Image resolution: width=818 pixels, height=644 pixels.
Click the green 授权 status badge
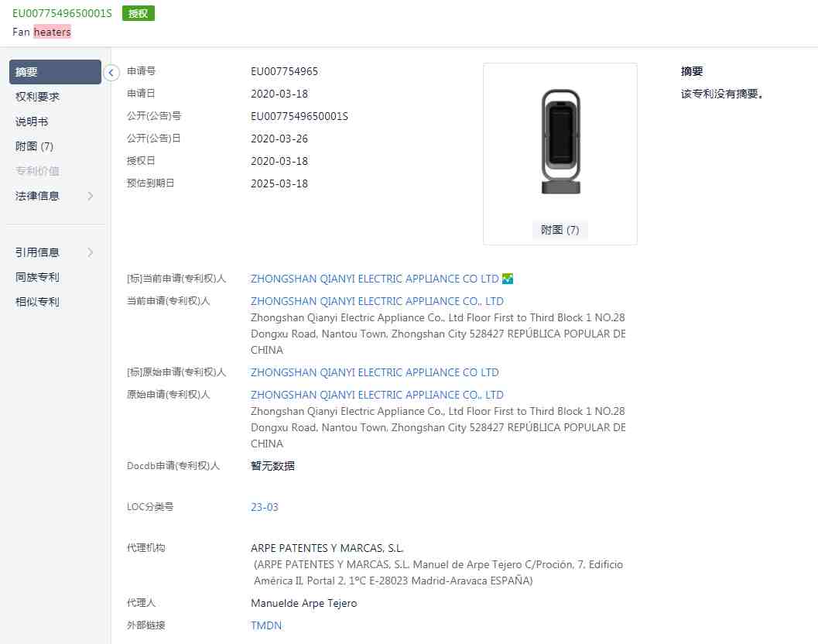click(139, 14)
